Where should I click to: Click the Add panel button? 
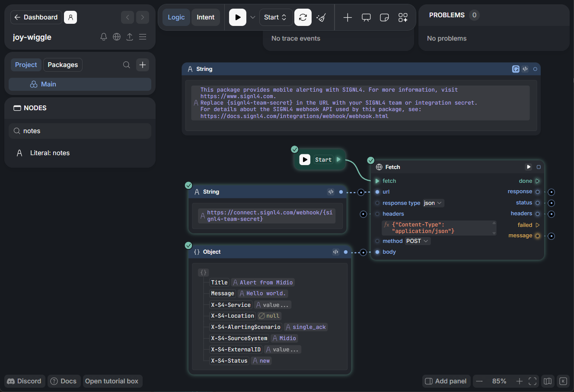(446, 381)
